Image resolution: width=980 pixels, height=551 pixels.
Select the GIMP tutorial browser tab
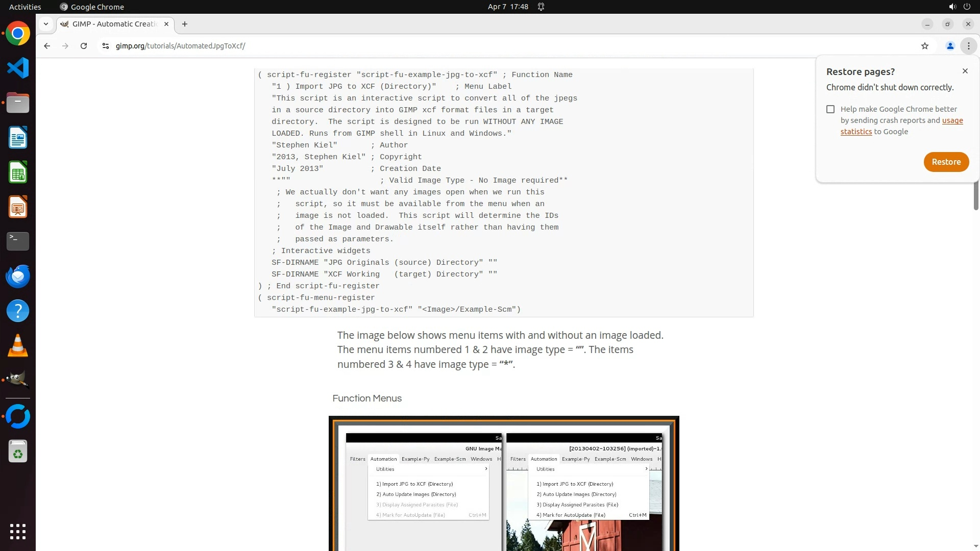115,24
